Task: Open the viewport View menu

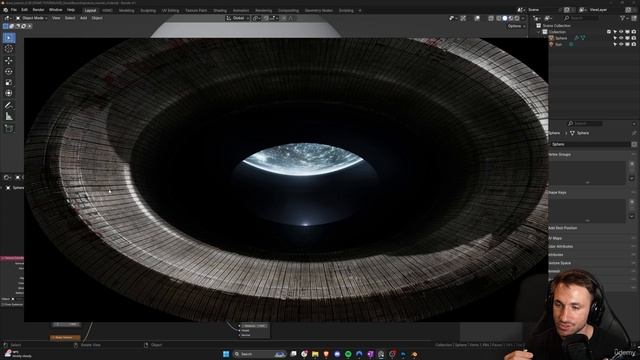Action: [56, 18]
